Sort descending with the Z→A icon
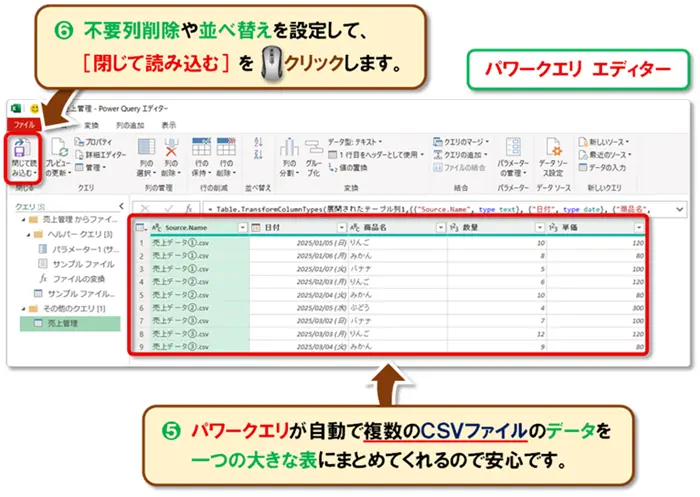This screenshot has width=700, height=497. 258,155
